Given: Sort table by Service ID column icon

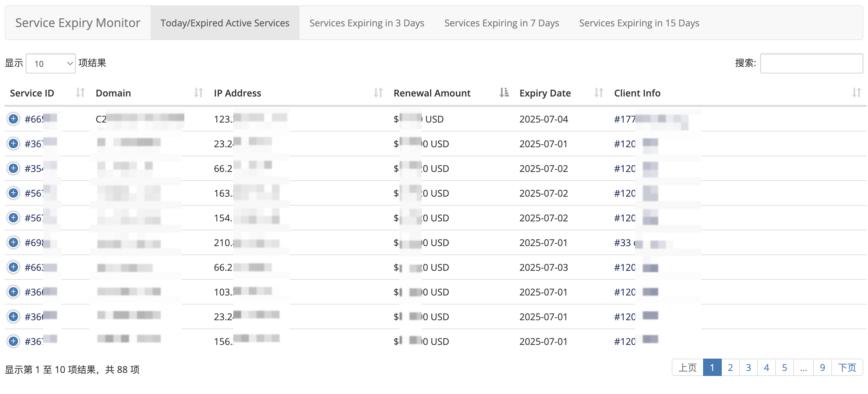Looking at the screenshot, I should 80,93.
